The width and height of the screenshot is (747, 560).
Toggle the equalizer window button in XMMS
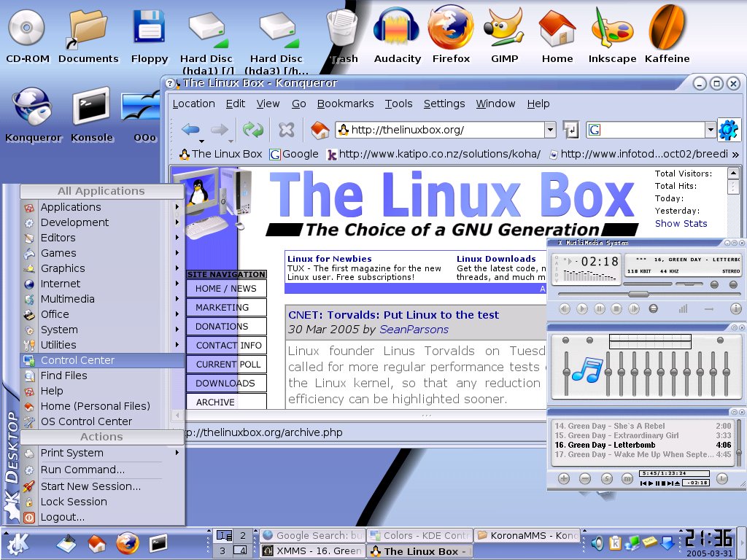714,284
